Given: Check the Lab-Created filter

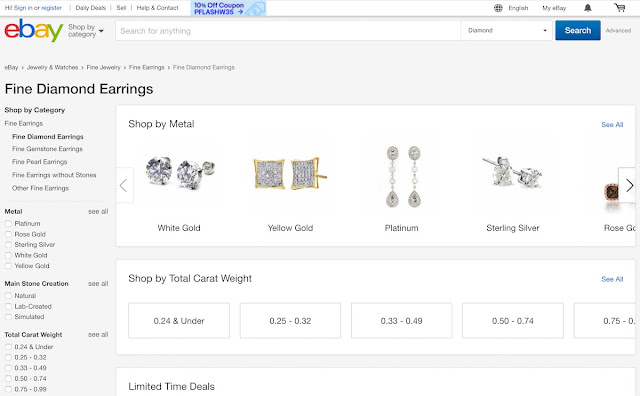Looking at the screenshot, I should [x=8, y=306].
